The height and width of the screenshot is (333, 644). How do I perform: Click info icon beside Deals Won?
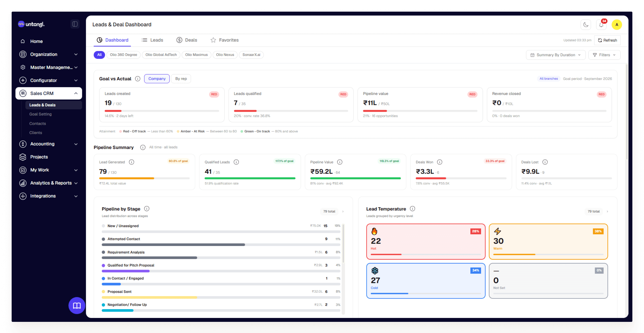[x=440, y=162]
